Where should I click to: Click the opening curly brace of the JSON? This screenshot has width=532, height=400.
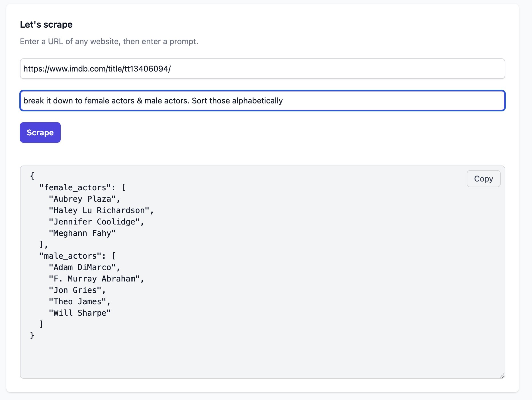pos(32,176)
